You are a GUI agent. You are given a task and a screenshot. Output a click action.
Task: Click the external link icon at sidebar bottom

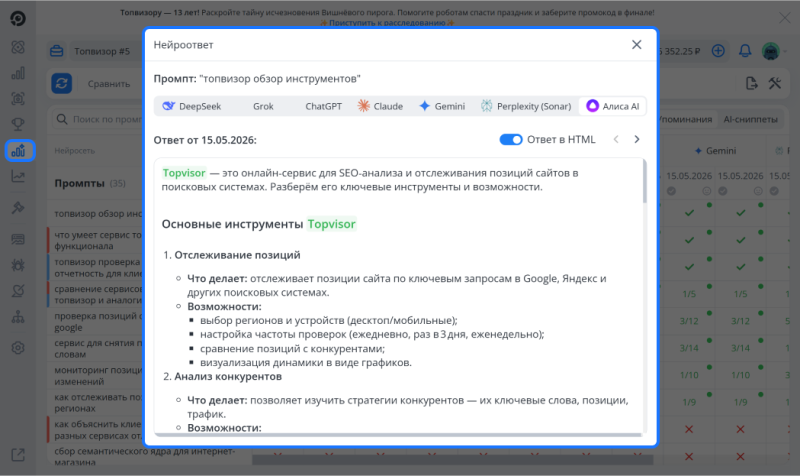tap(18, 455)
